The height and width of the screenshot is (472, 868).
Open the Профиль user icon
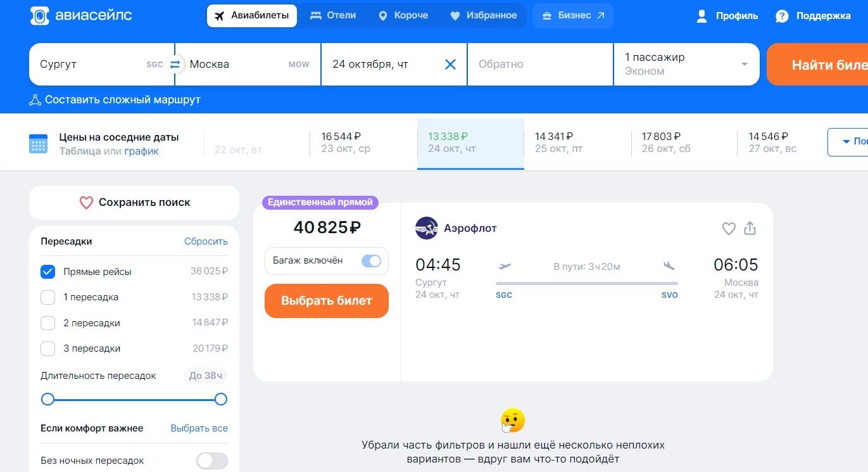point(701,16)
